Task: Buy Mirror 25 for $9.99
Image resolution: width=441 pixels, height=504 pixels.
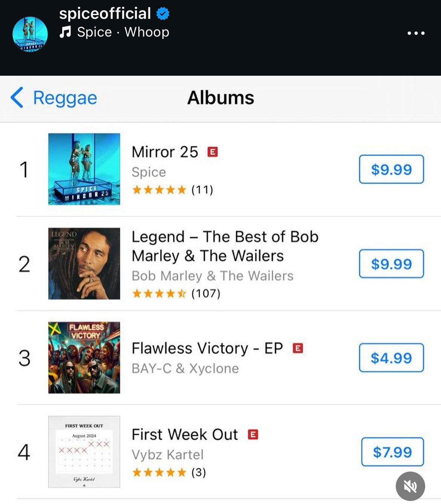Action: pos(391,169)
